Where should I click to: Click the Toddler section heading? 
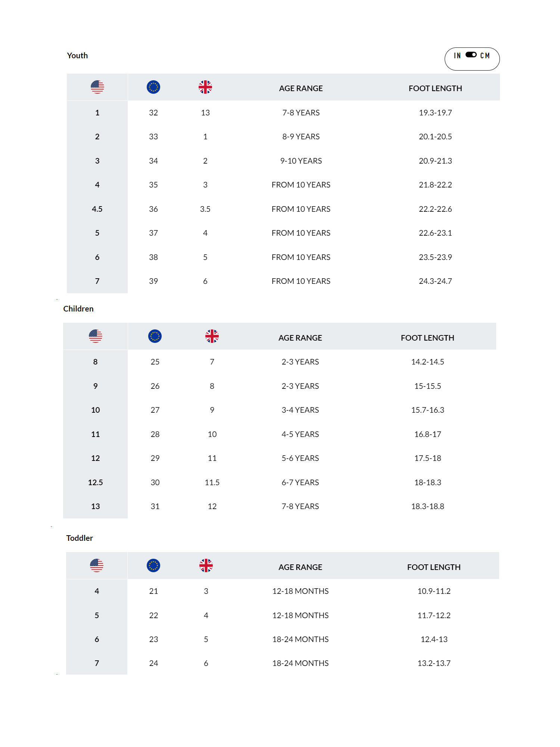coord(80,538)
